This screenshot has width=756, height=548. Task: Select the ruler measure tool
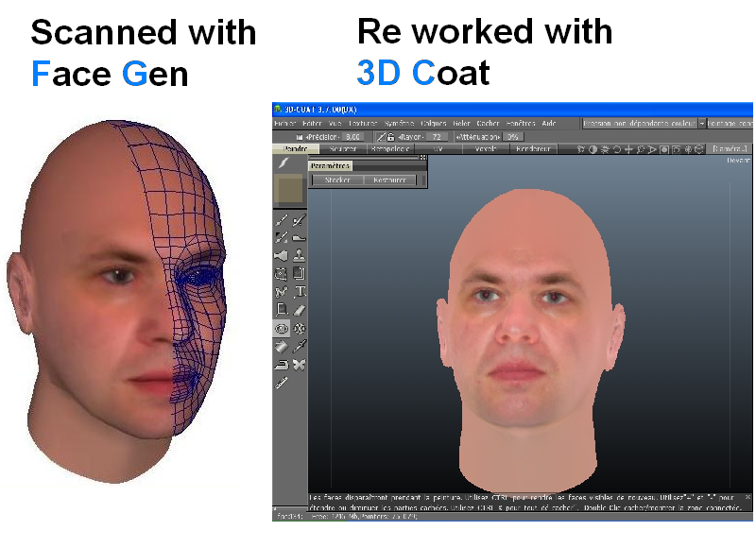click(282, 383)
